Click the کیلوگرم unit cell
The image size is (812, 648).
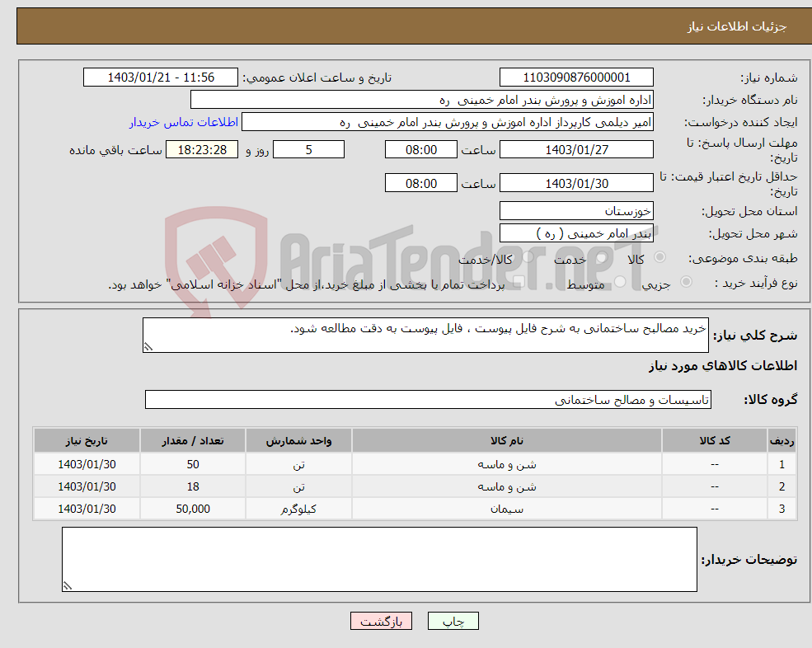[298, 509]
